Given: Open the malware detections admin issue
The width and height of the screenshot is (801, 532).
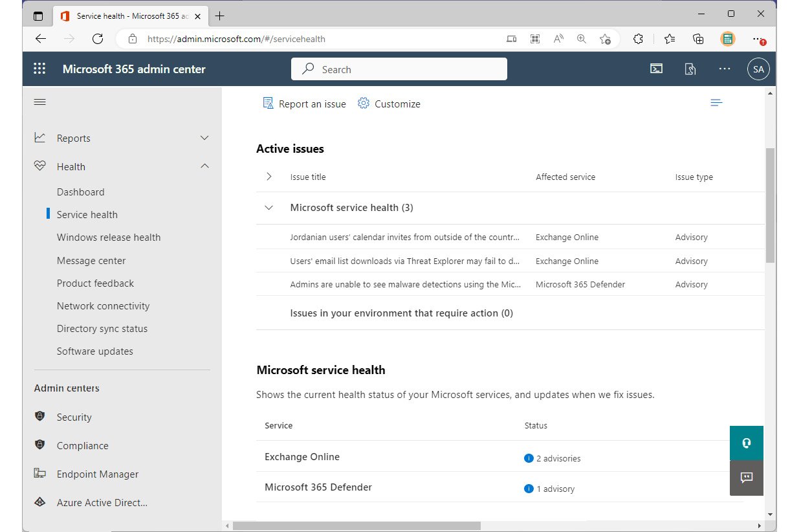Looking at the screenshot, I should point(404,284).
